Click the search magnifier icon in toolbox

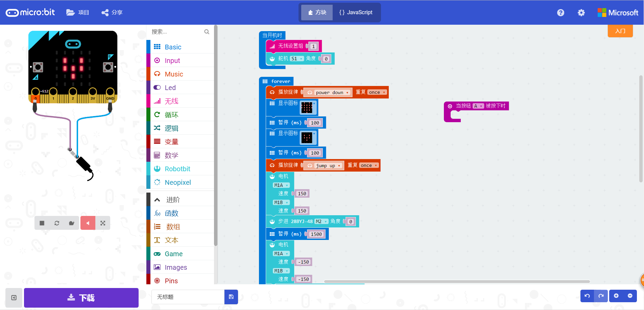207,32
